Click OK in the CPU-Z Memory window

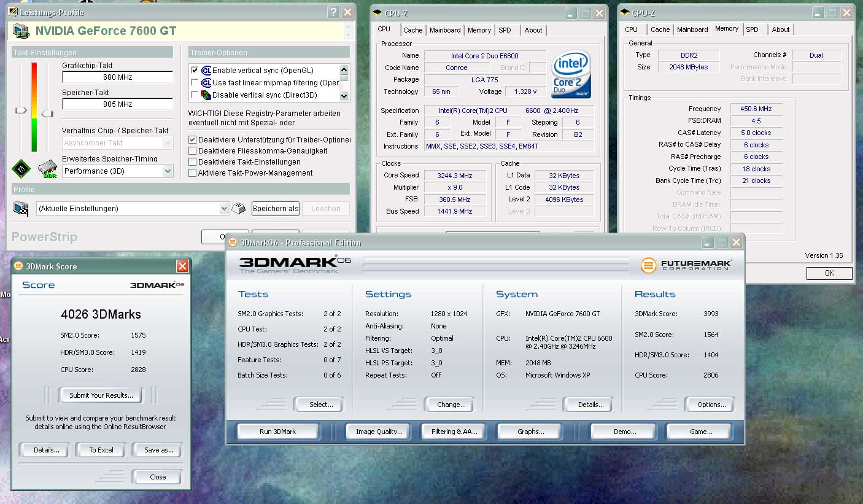coord(829,273)
